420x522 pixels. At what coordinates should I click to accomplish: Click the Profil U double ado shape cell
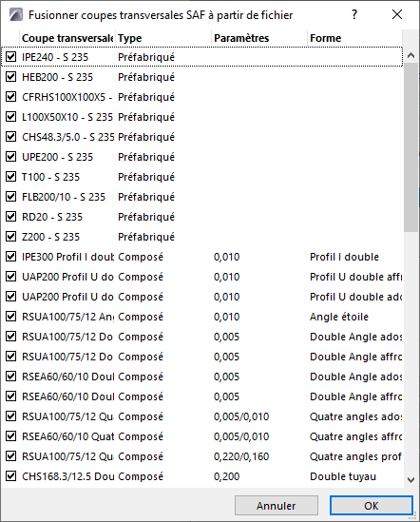tap(355, 297)
